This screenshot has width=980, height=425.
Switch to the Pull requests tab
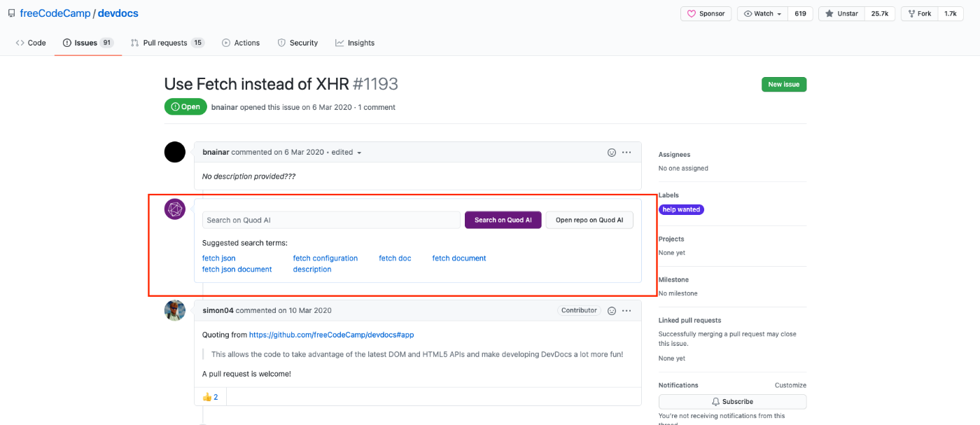coord(167,43)
